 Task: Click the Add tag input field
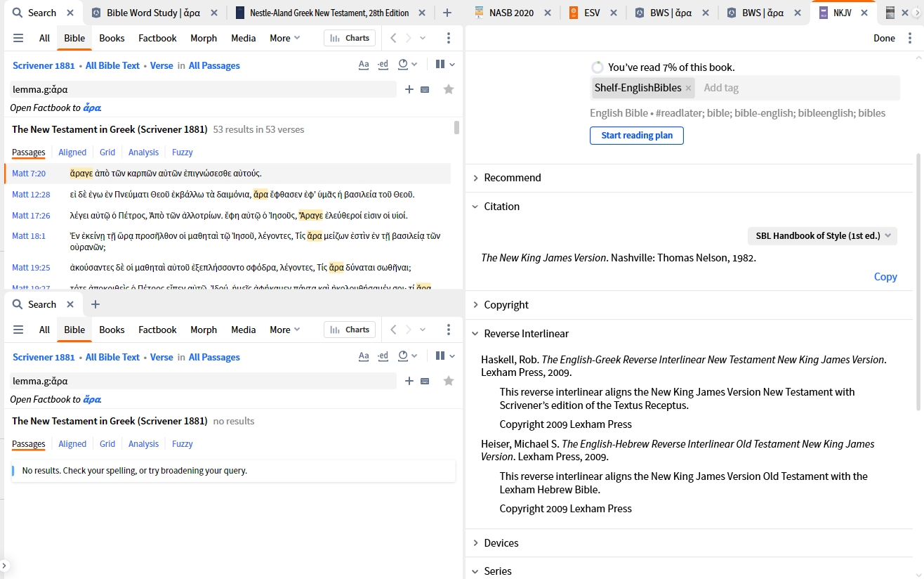coord(798,88)
